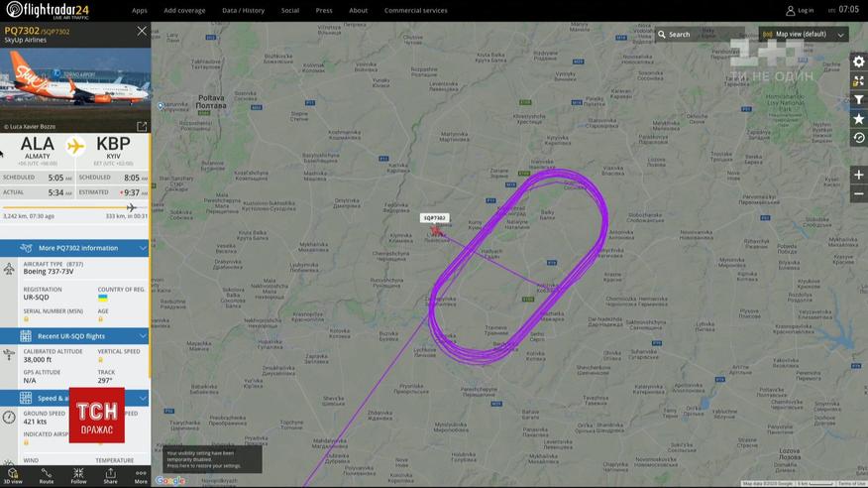Open the map filter funnel icon
Image resolution: width=868 pixels, height=488 pixels.
pos(859,100)
